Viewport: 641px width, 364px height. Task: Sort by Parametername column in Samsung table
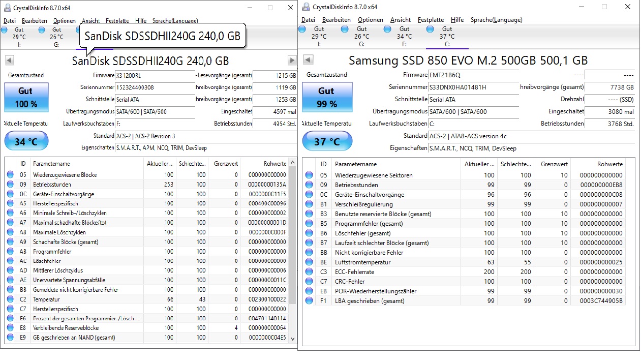[x=395, y=164]
